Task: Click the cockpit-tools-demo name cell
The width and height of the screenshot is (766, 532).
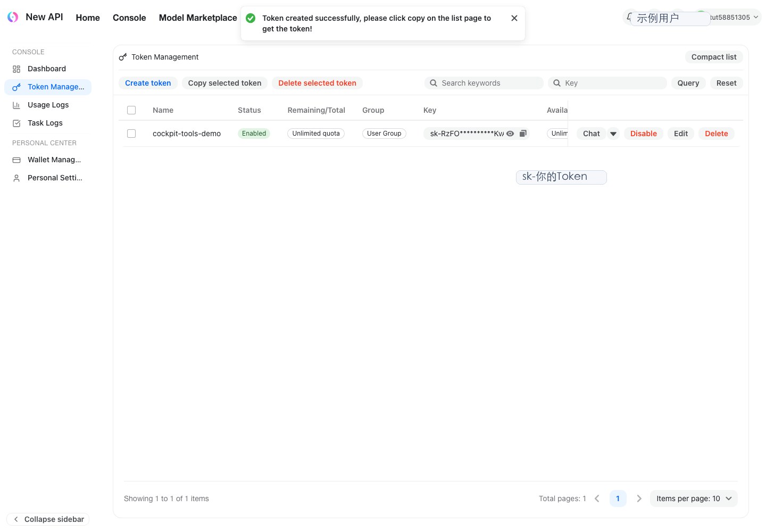Action: (x=187, y=134)
